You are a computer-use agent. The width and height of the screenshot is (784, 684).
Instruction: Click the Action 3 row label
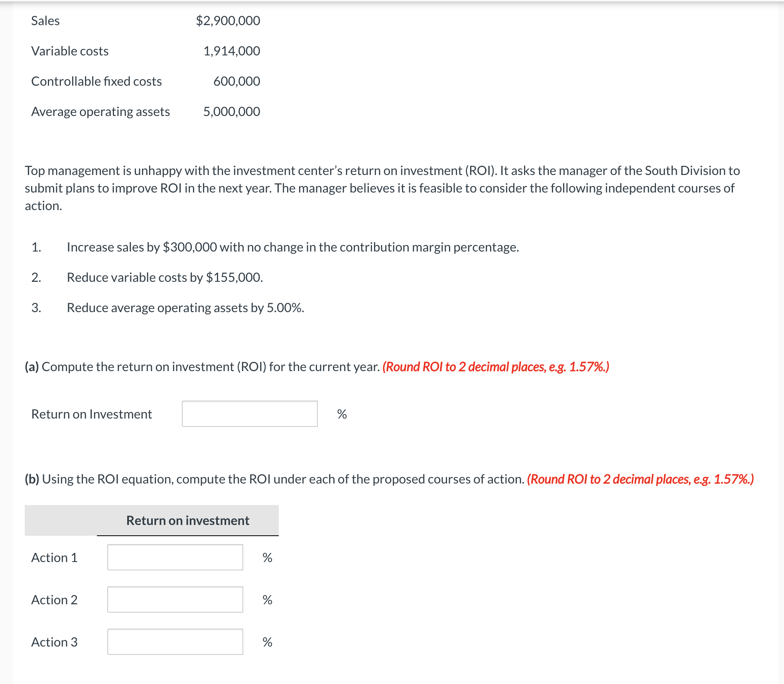click(x=54, y=642)
